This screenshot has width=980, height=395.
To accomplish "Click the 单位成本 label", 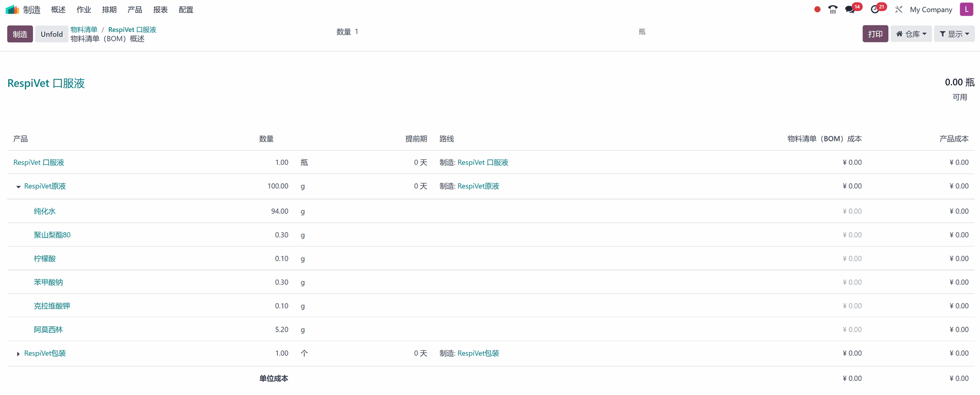I will [x=274, y=378].
